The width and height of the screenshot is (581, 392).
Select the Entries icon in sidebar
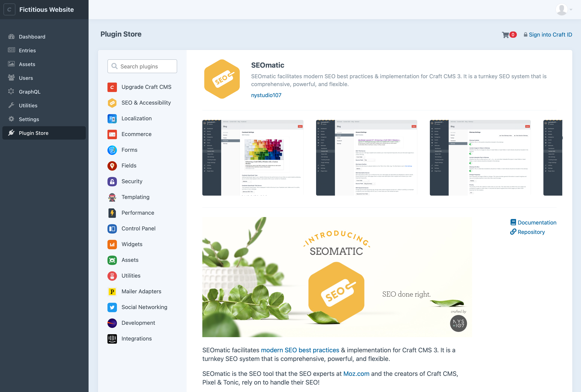click(12, 50)
